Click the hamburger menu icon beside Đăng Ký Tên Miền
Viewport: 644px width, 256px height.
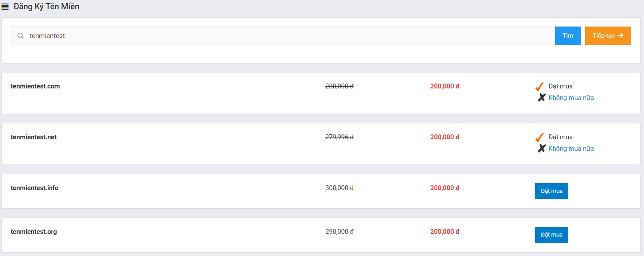(5, 7)
